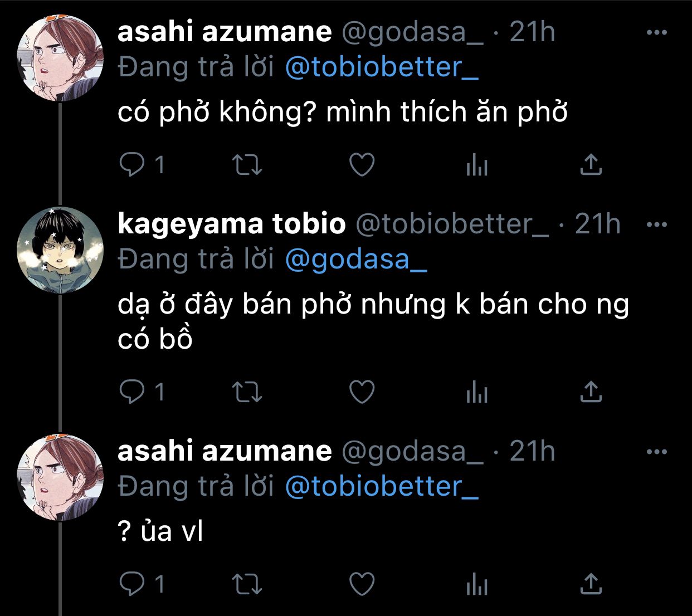Open more options on first asahi tweet
The width and height of the screenshot is (692, 616).
pyautogui.click(x=657, y=32)
